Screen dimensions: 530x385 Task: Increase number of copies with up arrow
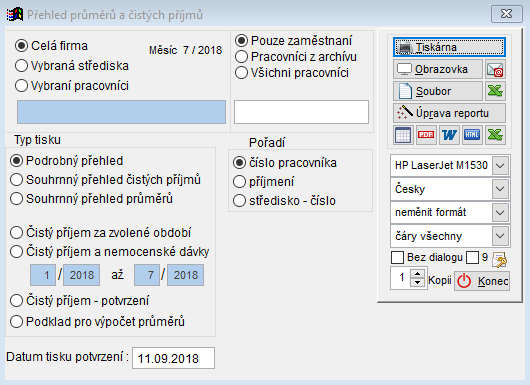[x=418, y=274]
